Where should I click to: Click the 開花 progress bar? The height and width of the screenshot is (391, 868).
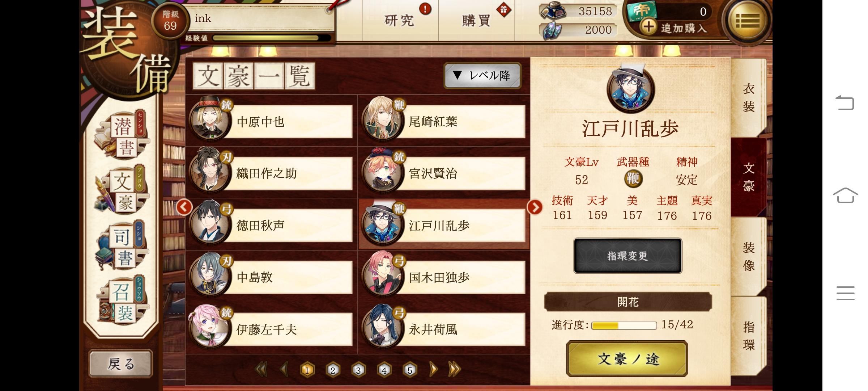tap(624, 325)
